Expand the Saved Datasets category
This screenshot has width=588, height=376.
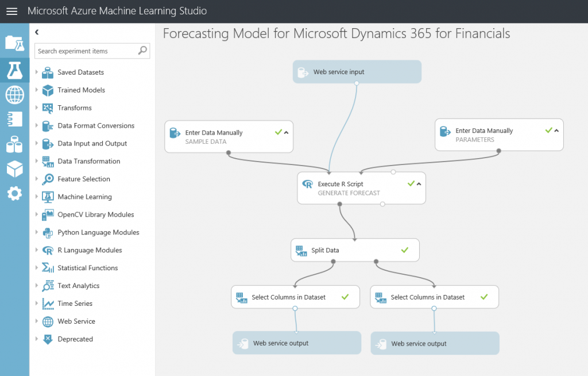pyautogui.click(x=37, y=72)
